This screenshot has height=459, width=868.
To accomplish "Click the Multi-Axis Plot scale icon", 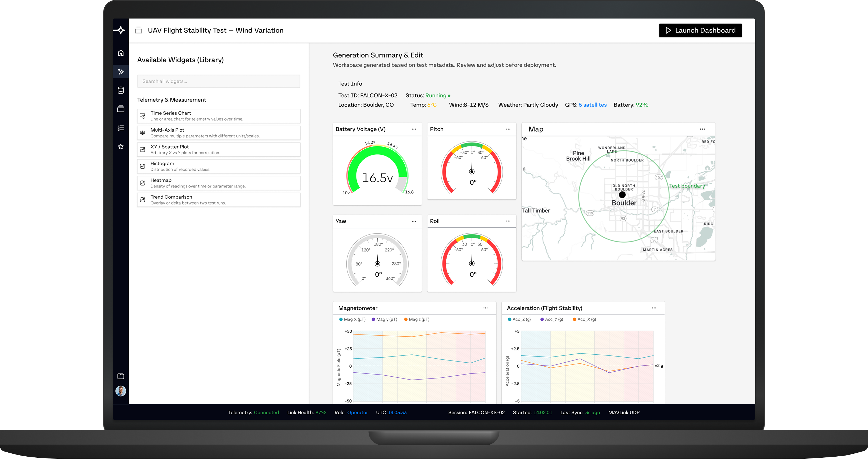I will point(143,132).
